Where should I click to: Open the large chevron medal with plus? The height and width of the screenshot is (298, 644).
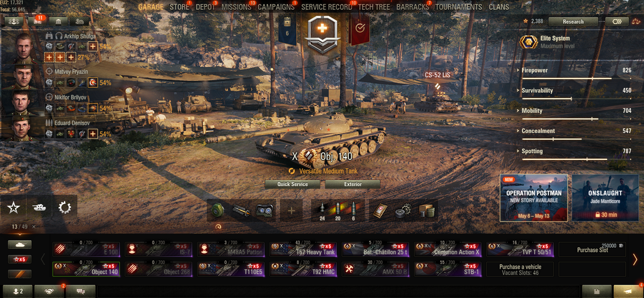click(x=324, y=35)
